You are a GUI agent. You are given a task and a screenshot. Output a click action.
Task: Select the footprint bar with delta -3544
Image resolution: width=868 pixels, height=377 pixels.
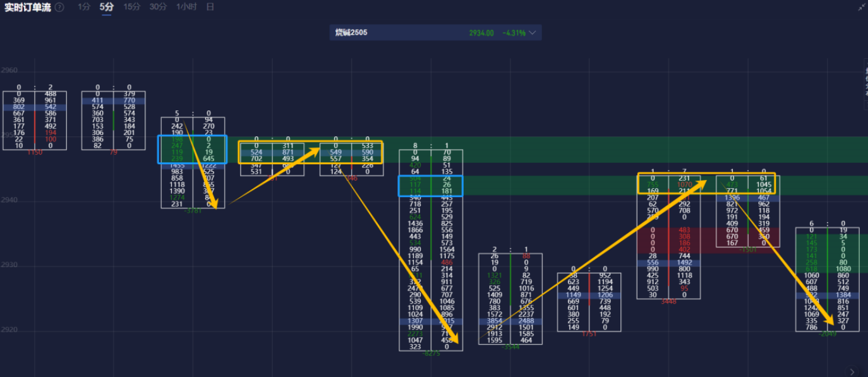[x=510, y=297]
